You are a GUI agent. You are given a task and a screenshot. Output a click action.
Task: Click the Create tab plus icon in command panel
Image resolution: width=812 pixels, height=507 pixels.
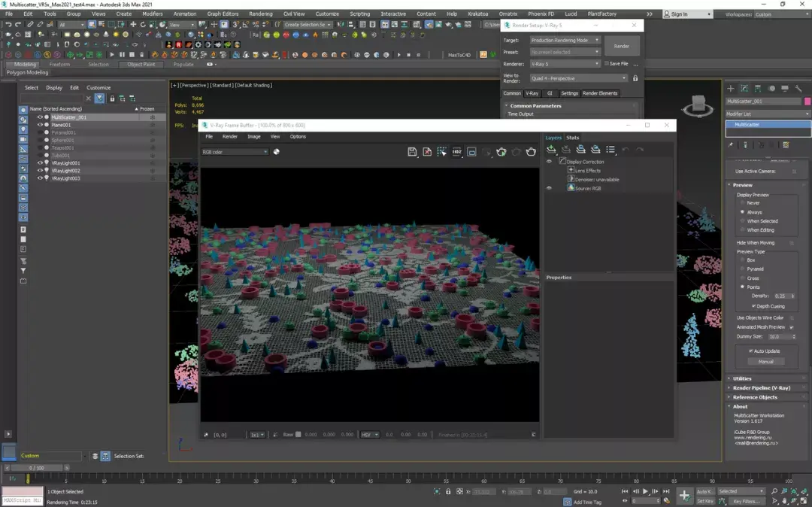tap(730, 89)
